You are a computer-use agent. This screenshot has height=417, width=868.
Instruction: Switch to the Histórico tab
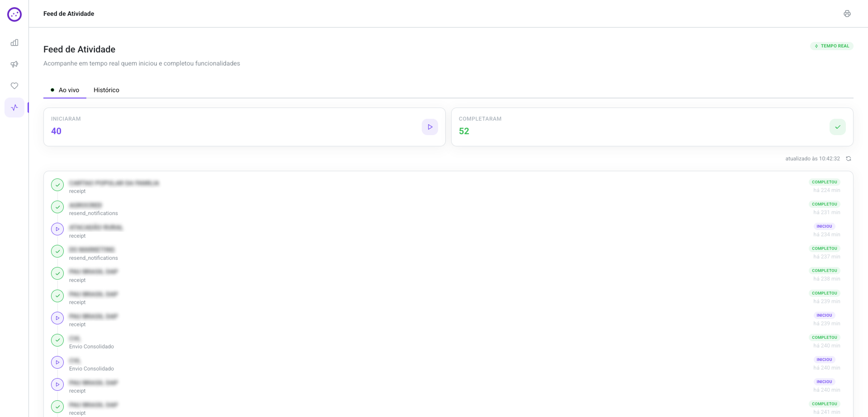(106, 90)
